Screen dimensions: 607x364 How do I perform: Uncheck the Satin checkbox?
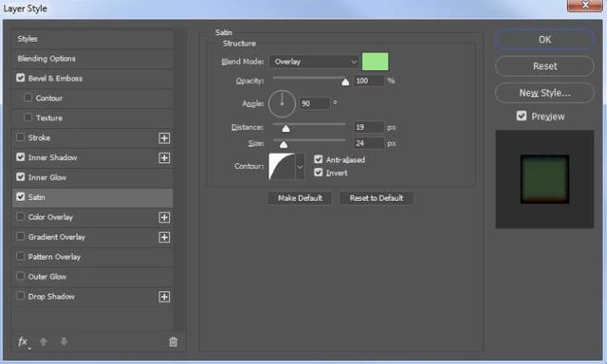(x=21, y=196)
